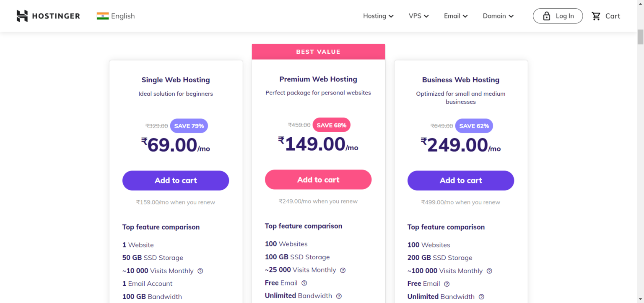Open the shopping cart icon
This screenshot has height=303, width=644.
[x=596, y=16]
